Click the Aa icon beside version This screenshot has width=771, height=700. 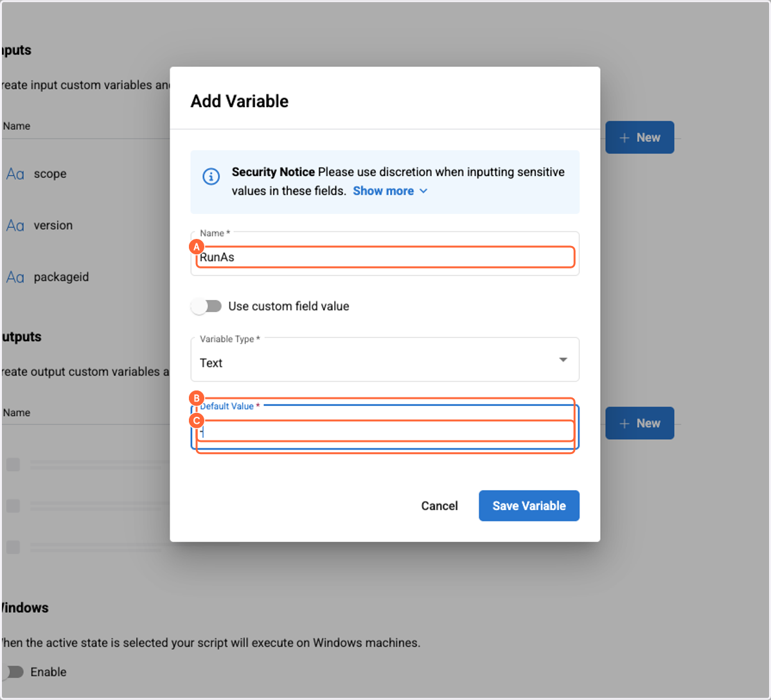click(15, 225)
